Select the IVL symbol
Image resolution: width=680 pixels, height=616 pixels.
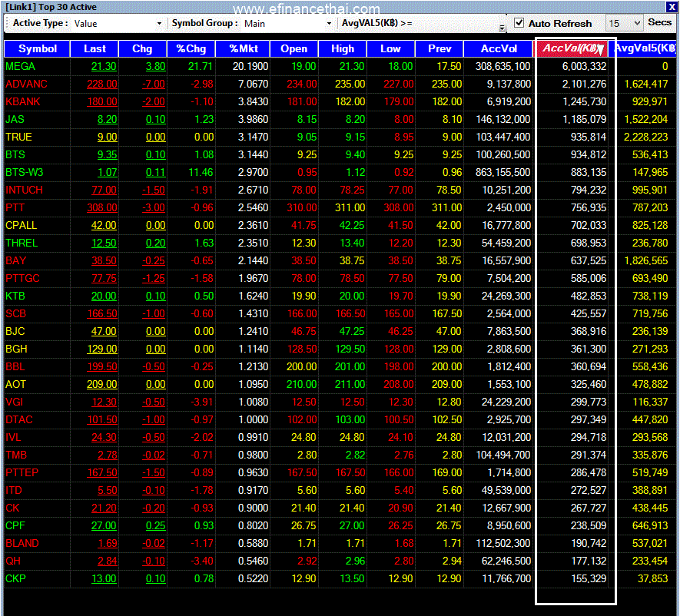pyautogui.click(x=13, y=437)
